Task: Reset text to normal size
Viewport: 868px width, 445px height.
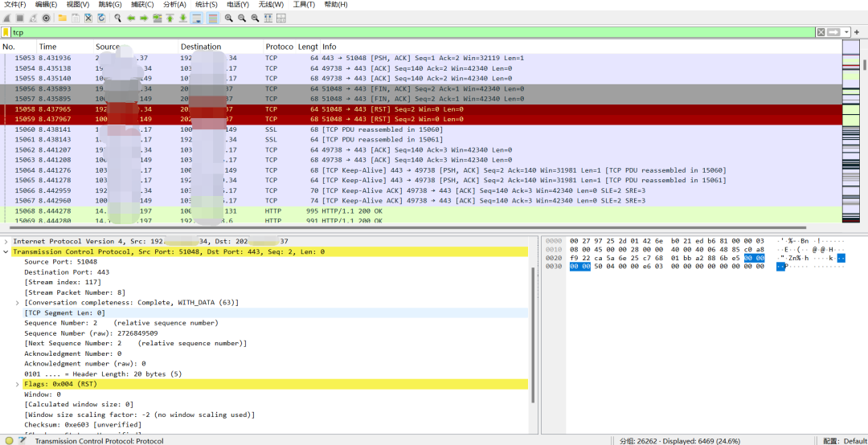Action: click(x=256, y=18)
